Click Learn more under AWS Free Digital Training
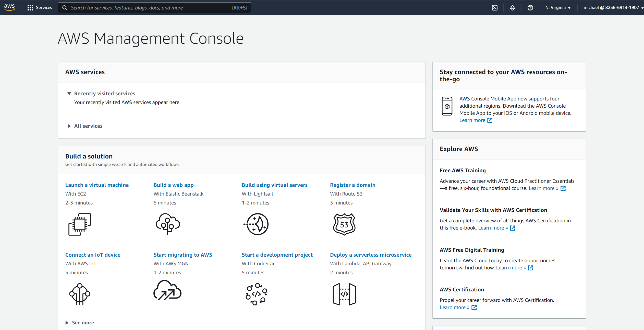 (511, 268)
